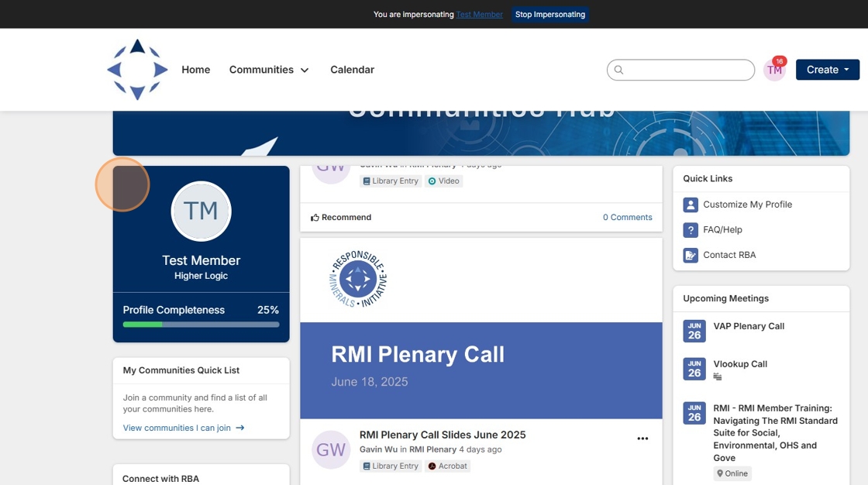Expand the Communities dropdown menu
The height and width of the screenshot is (485, 868).
pos(269,70)
